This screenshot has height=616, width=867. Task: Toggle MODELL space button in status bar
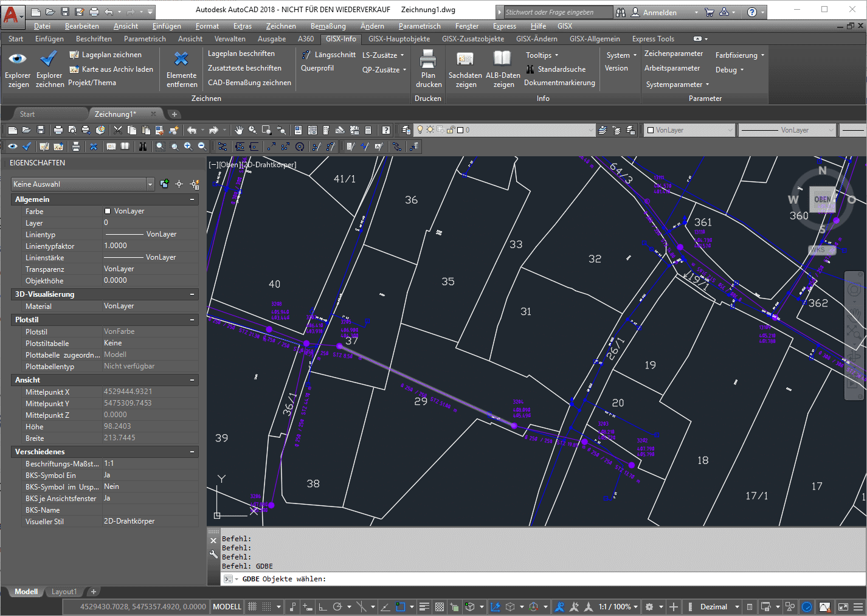tap(227, 607)
